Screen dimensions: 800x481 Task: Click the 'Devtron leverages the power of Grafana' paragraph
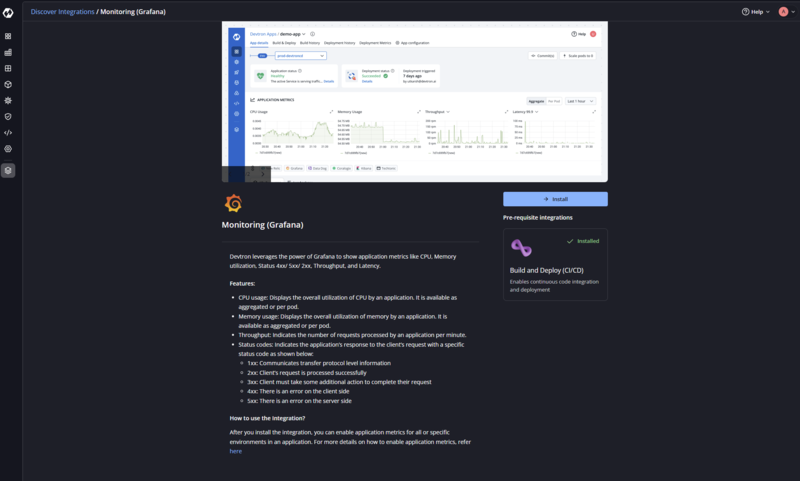[343, 261]
